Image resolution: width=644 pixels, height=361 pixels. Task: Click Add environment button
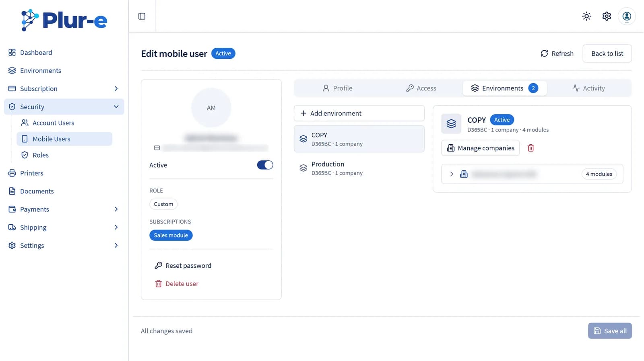(359, 113)
